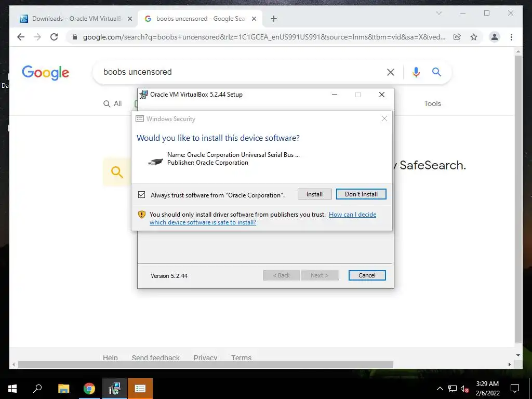Click the site lock icon
The height and width of the screenshot is (399, 532).
coord(75,37)
